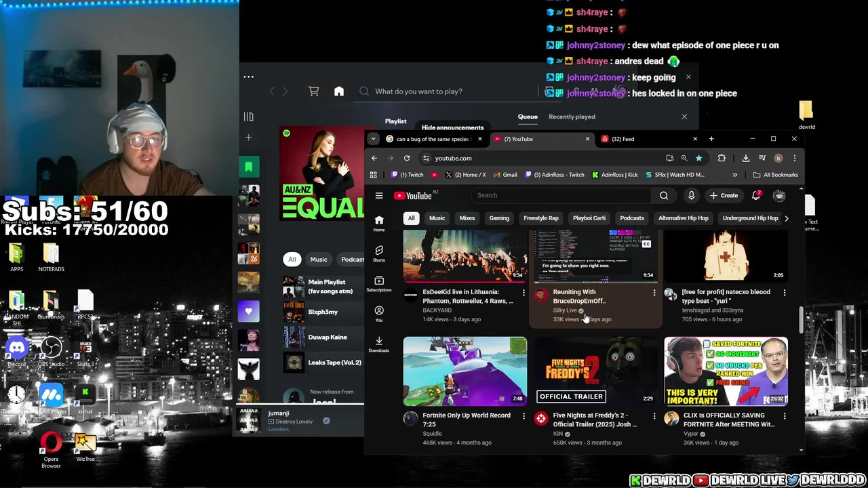Select the Podcasts chip on YouTube
868x488 pixels.
pos(632,218)
